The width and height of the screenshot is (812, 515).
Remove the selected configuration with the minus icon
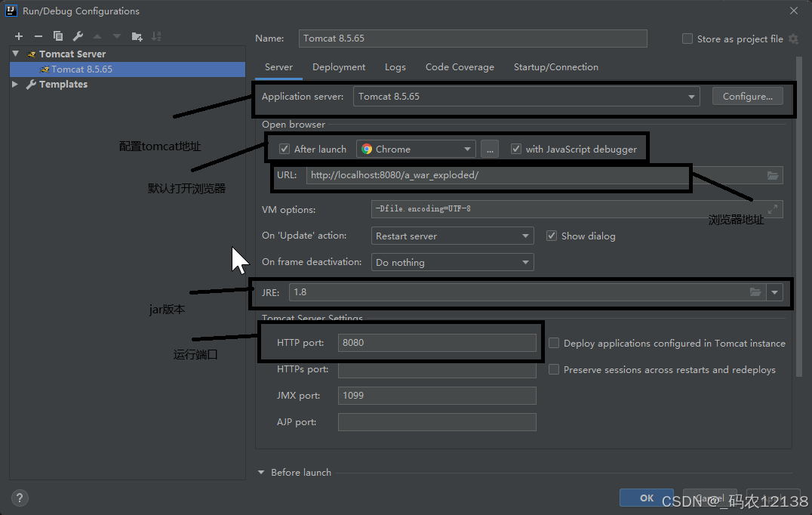click(x=38, y=36)
